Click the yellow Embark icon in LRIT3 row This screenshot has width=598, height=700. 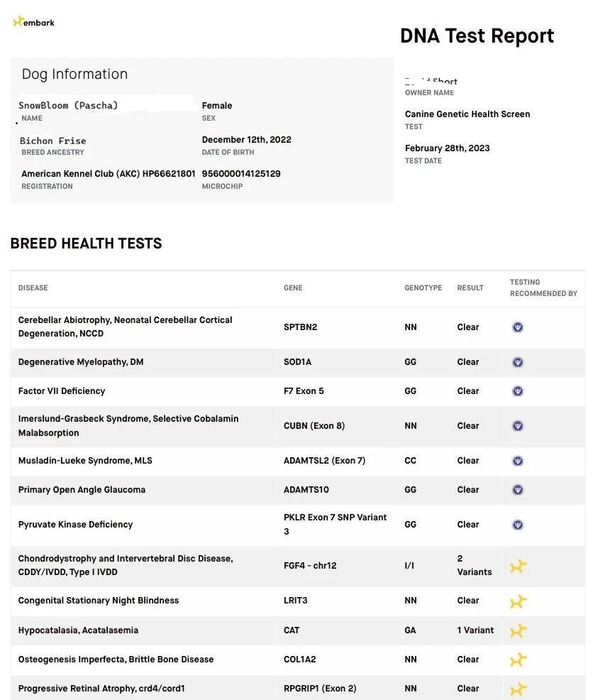(x=518, y=601)
